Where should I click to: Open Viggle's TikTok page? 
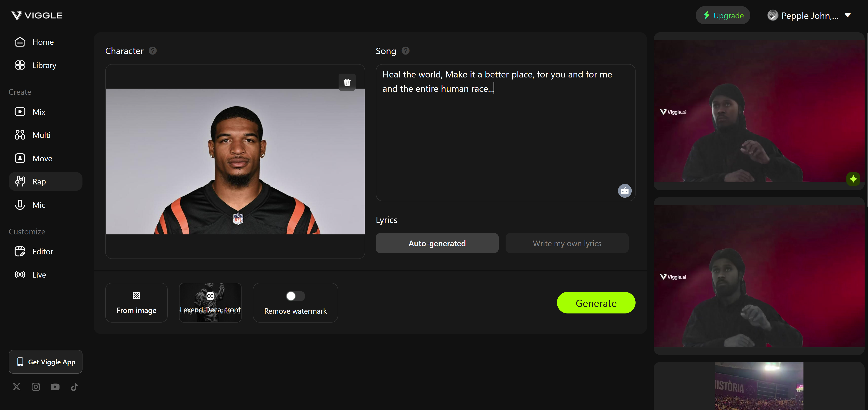(75, 387)
